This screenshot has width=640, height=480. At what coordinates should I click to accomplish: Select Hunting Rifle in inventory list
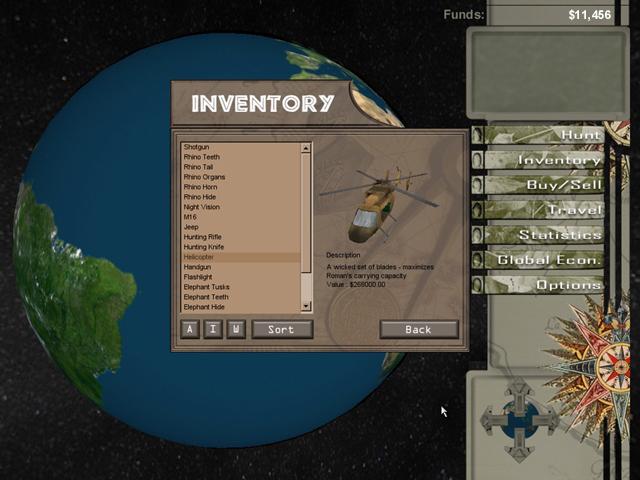203,237
